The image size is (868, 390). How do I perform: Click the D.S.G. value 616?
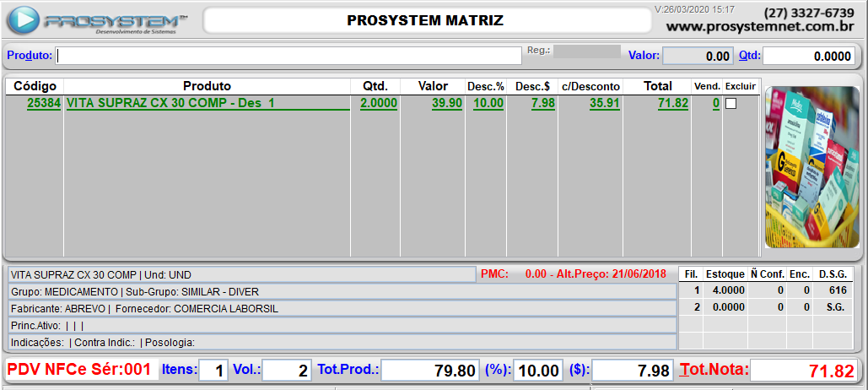coord(837,290)
